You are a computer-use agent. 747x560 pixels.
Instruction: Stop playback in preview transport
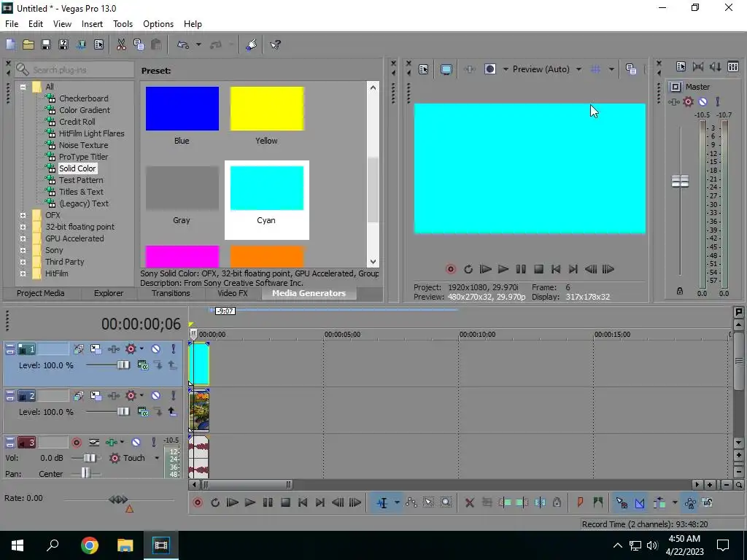[x=538, y=270]
